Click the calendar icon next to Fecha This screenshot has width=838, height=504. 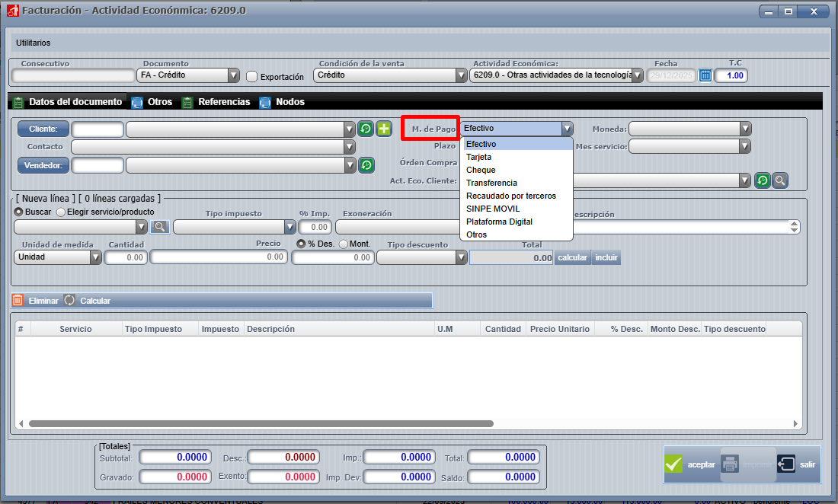pyautogui.click(x=705, y=75)
